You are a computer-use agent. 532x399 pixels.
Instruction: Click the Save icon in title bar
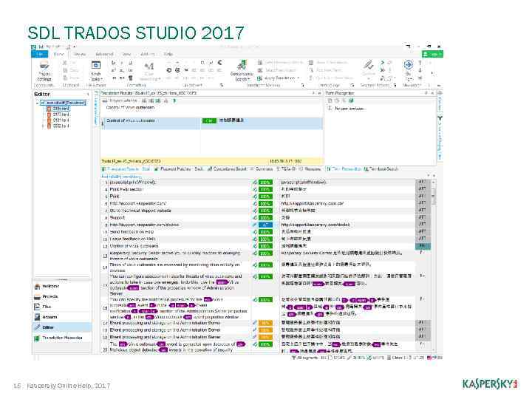coord(41,47)
